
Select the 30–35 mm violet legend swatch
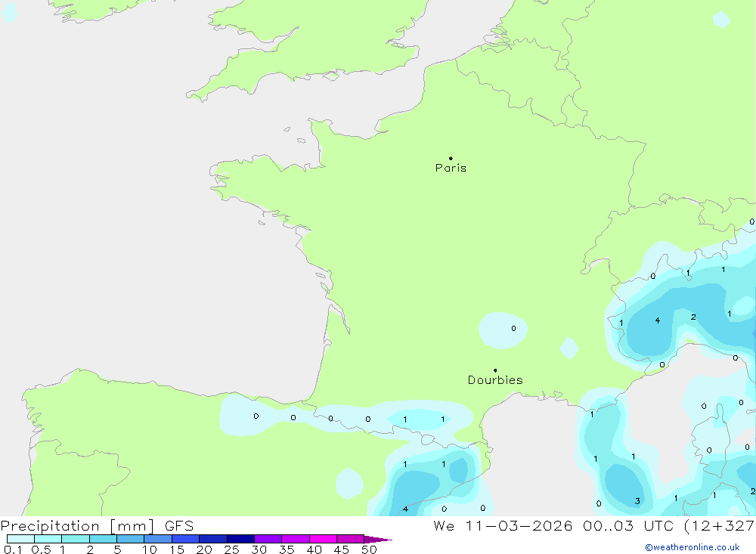268,539
